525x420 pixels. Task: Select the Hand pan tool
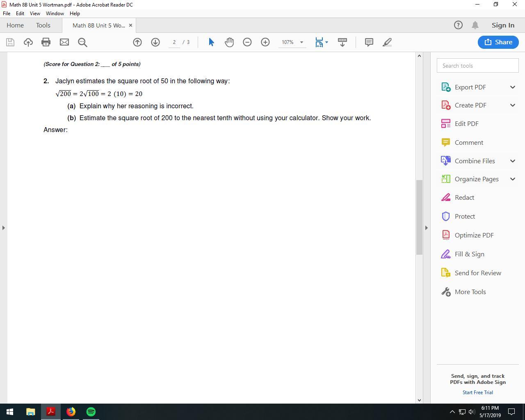click(x=229, y=42)
